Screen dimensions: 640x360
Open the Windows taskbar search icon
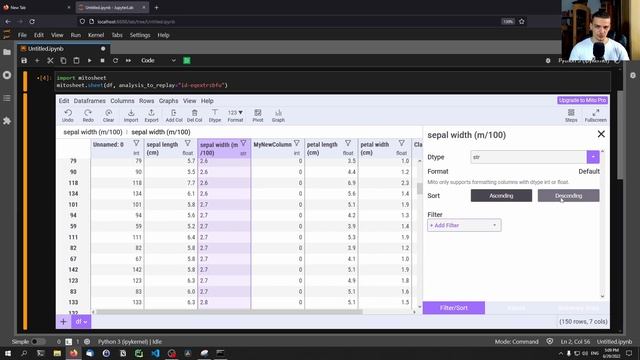click(x=24, y=353)
